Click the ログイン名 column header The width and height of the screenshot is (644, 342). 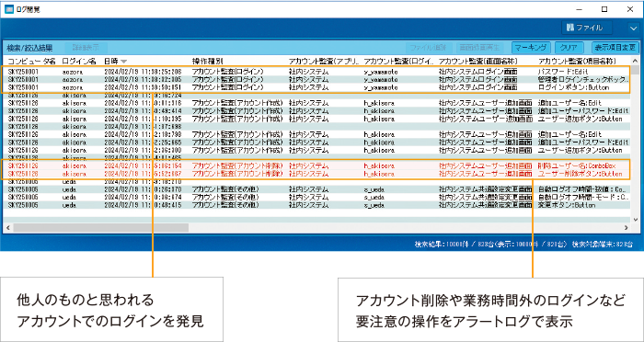point(79,62)
